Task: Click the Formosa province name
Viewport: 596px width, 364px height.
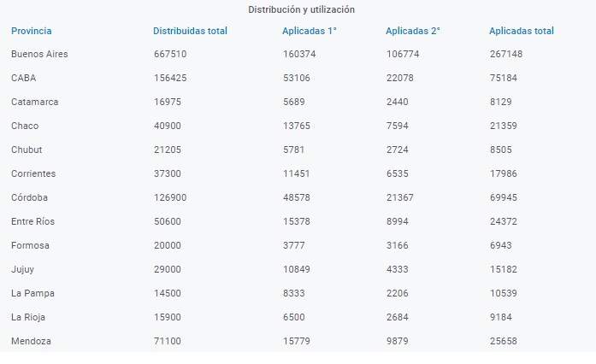Action: [30, 245]
